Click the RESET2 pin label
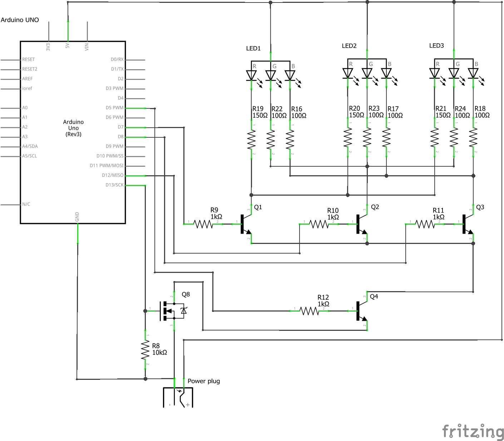This screenshot has width=504, height=441. coord(30,69)
